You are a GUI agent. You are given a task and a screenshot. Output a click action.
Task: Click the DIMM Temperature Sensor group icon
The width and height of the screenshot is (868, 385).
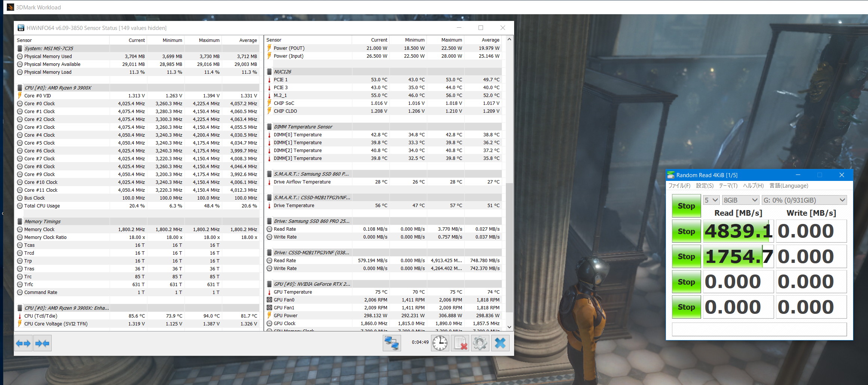[269, 127]
